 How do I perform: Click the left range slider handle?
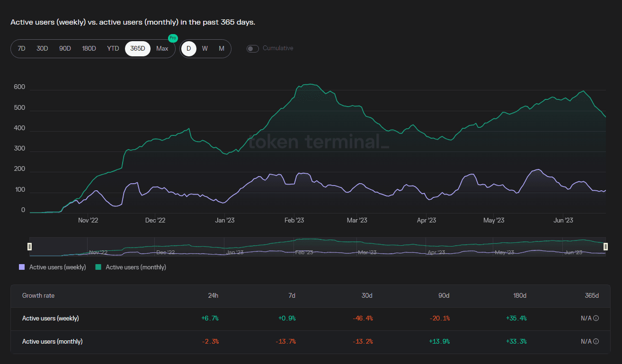tap(30, 247)
